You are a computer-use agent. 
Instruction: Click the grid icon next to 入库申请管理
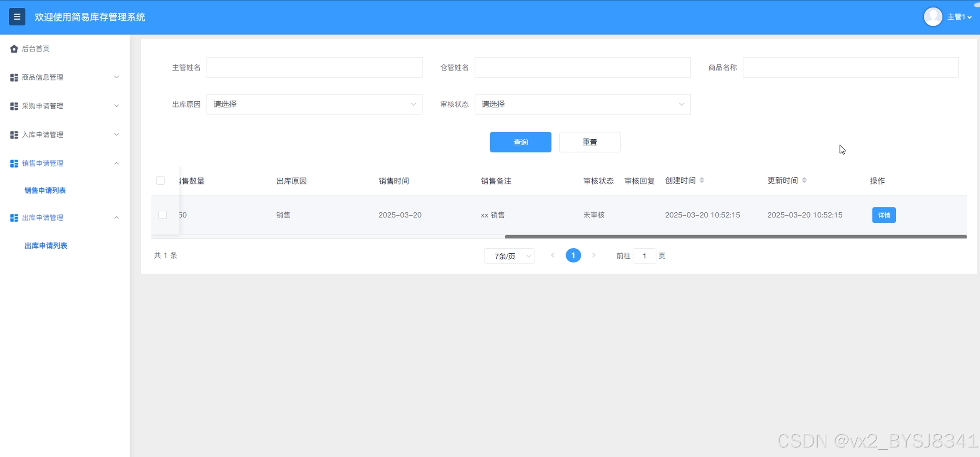click(14, 135)
